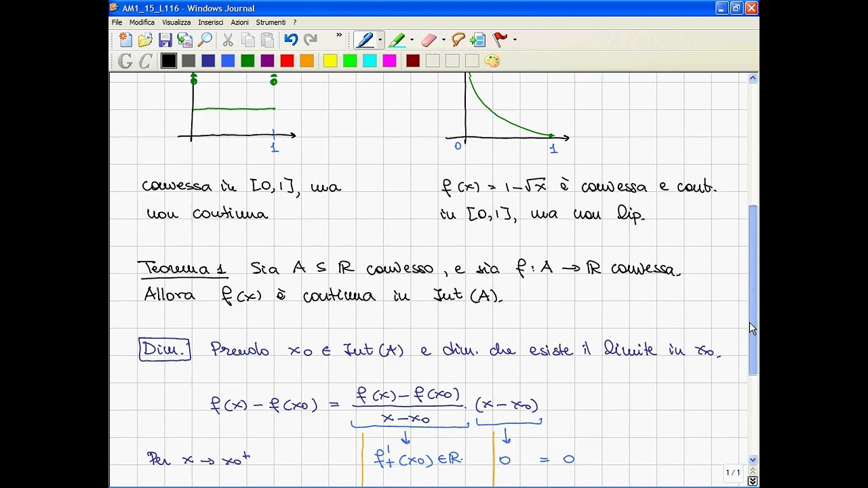
Task: Cut selection with the scissors icon
Action: [228, 40]
